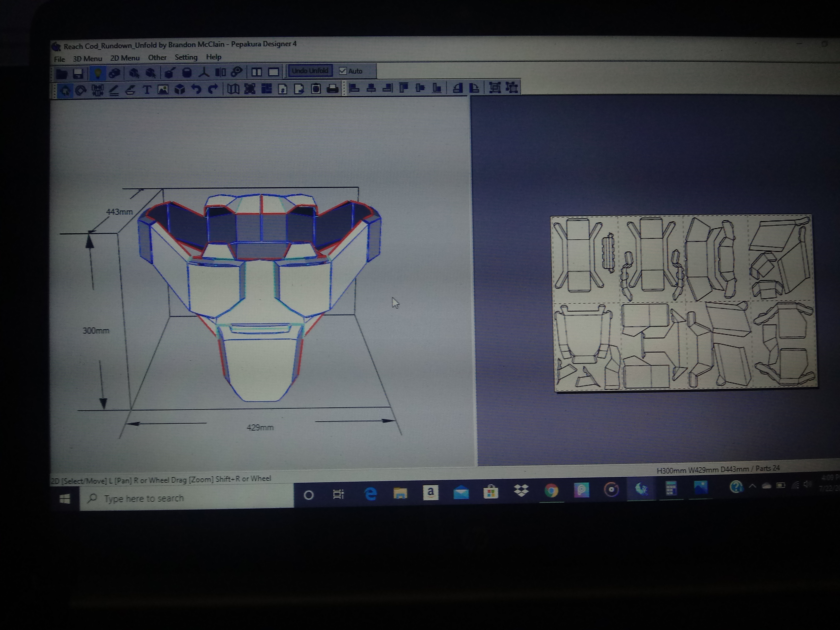Click the Undo arrow icon
This screenshot has width=840, height=630.
196,90
